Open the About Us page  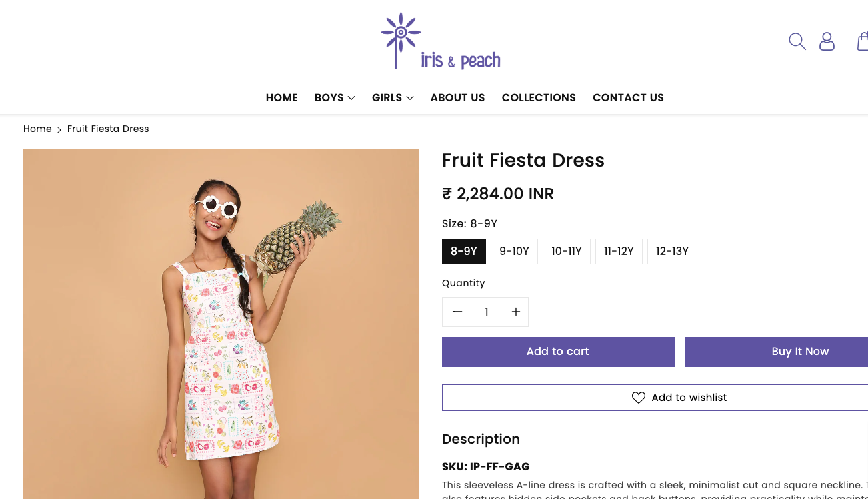coord(457,98)
